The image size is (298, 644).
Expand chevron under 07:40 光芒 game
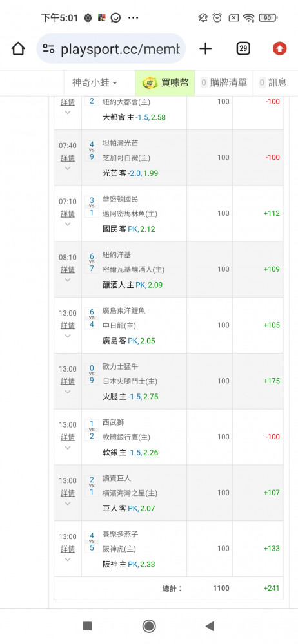point(68,167)
